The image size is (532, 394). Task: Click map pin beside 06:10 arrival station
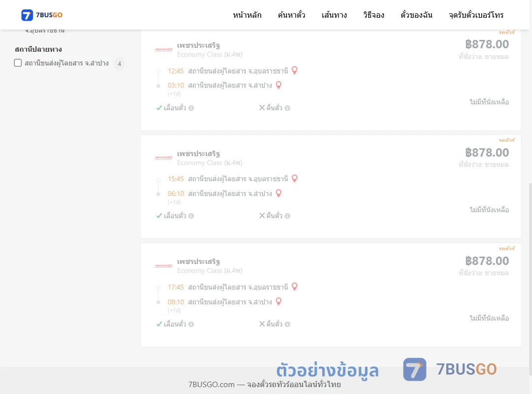click(278, 193)
